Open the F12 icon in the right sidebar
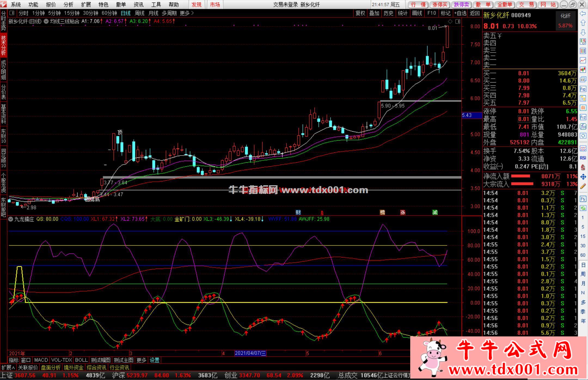 (583, 117)
